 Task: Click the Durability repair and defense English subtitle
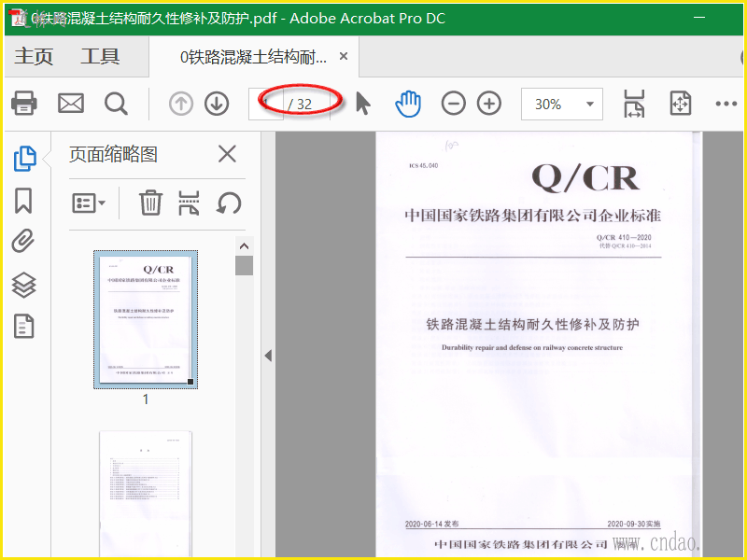(531, 347)
